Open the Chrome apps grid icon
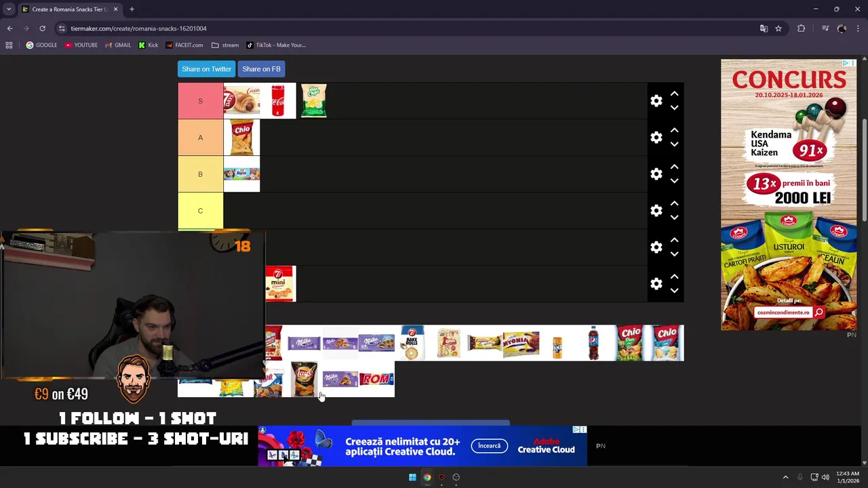 [9, 45]
